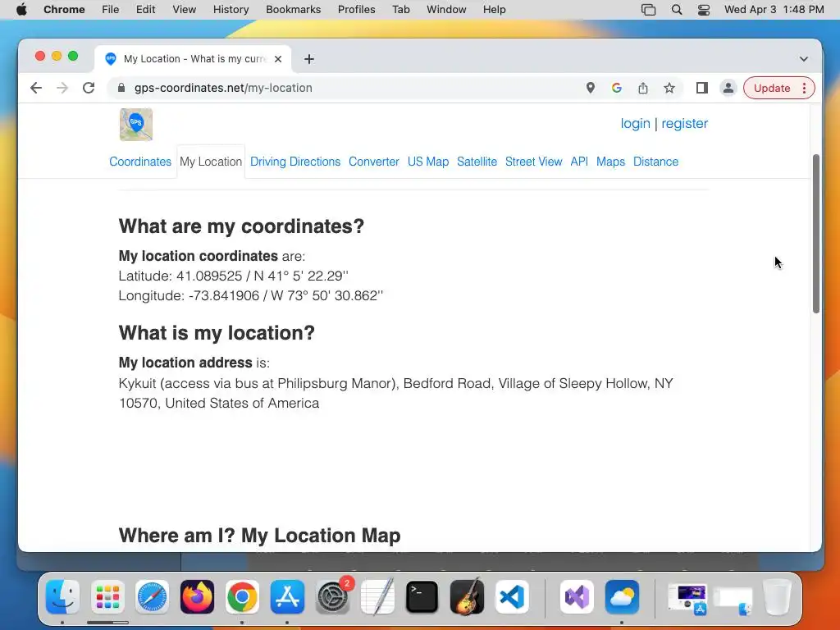Open Spotlight search icon

pos(677,10)
